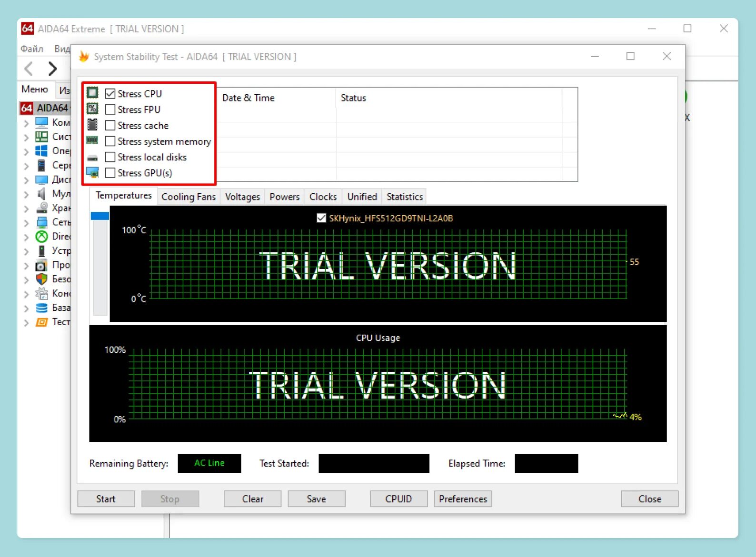756x557 pixels.
Task: Select the Меню tab in main window
Action: coord(35,90)
